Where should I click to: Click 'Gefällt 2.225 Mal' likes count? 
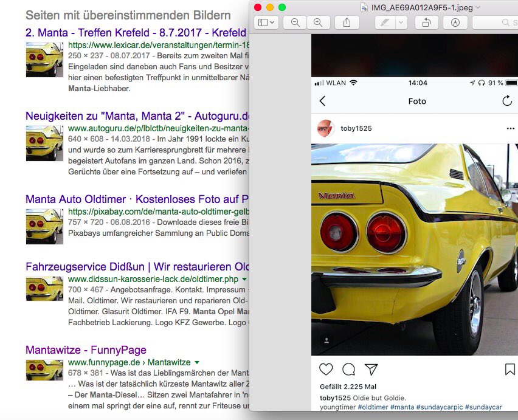click(348, 387)
